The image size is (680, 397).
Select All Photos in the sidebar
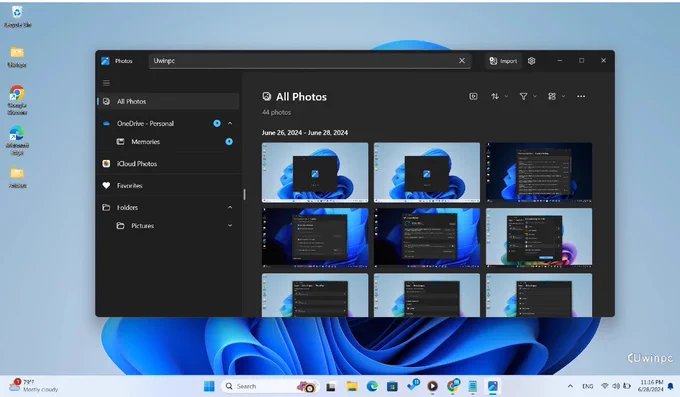tap(168, 101)
